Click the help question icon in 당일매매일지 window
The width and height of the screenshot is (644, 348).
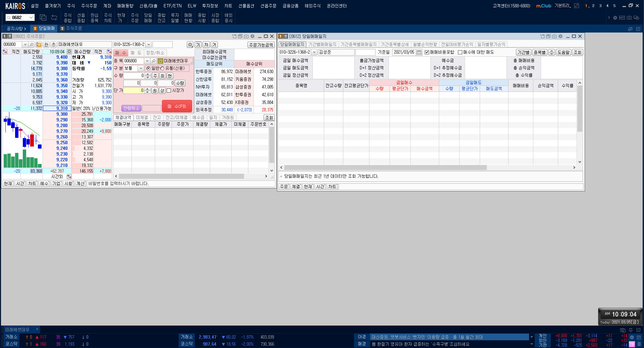coord(286,36)
